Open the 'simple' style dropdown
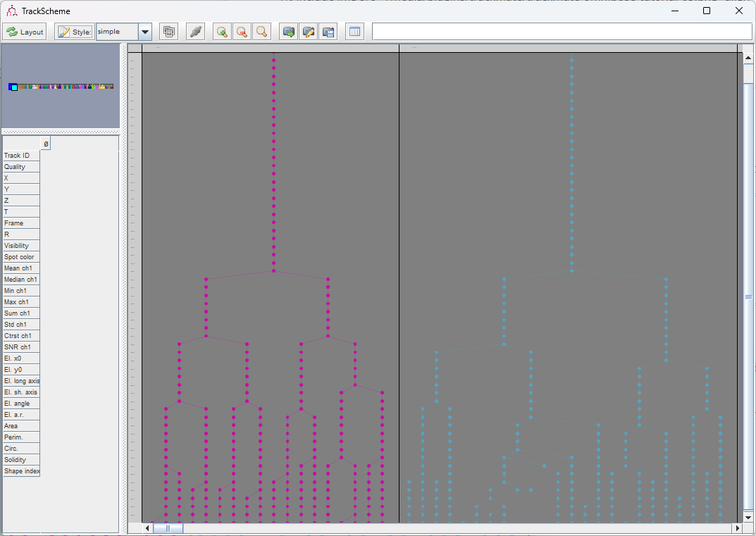The width and height of the screenshot is (756, 536). 144,31
